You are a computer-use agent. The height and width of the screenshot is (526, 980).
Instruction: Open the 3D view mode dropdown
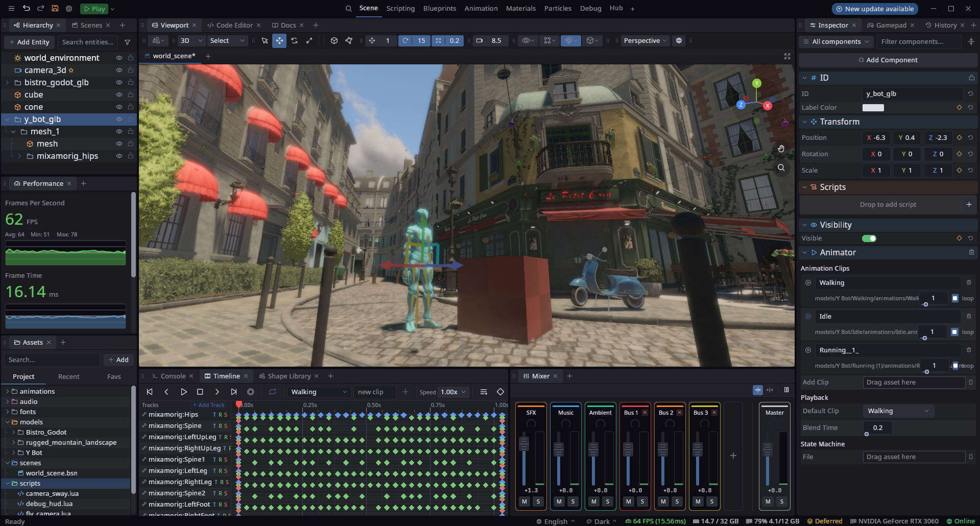192,41
